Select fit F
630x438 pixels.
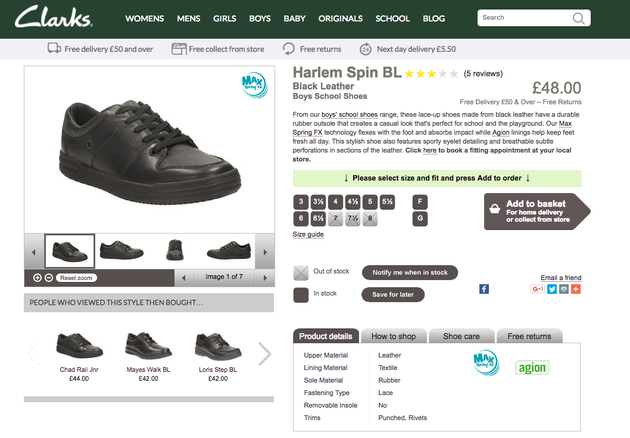[420, 202]
